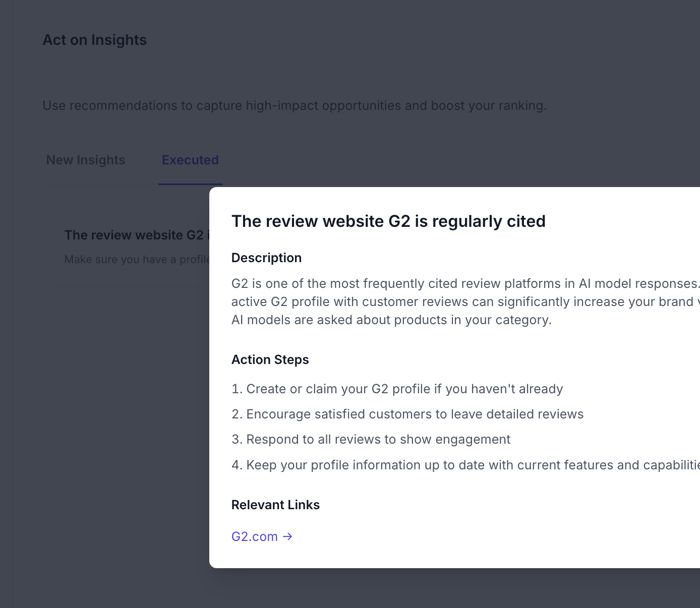Click the "Use recommendations" subtitle text

295,105
